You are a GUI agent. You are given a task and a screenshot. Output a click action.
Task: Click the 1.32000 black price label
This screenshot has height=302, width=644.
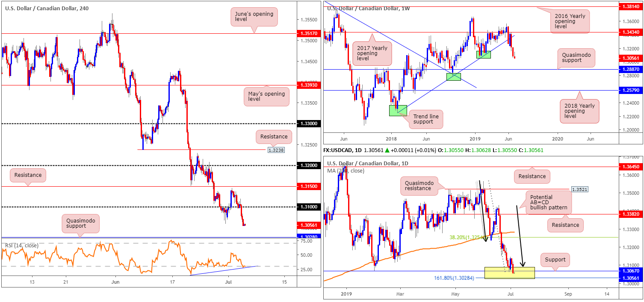pos(308,165)
